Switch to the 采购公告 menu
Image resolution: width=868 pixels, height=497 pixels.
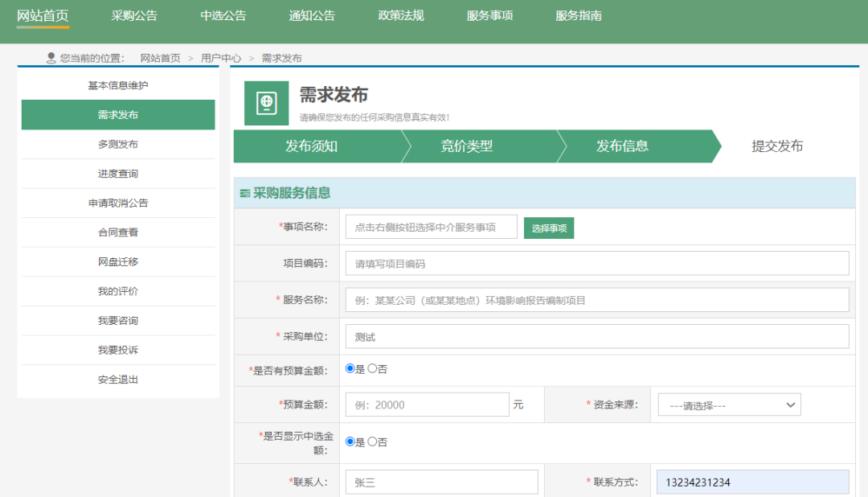tap(133, 14)
